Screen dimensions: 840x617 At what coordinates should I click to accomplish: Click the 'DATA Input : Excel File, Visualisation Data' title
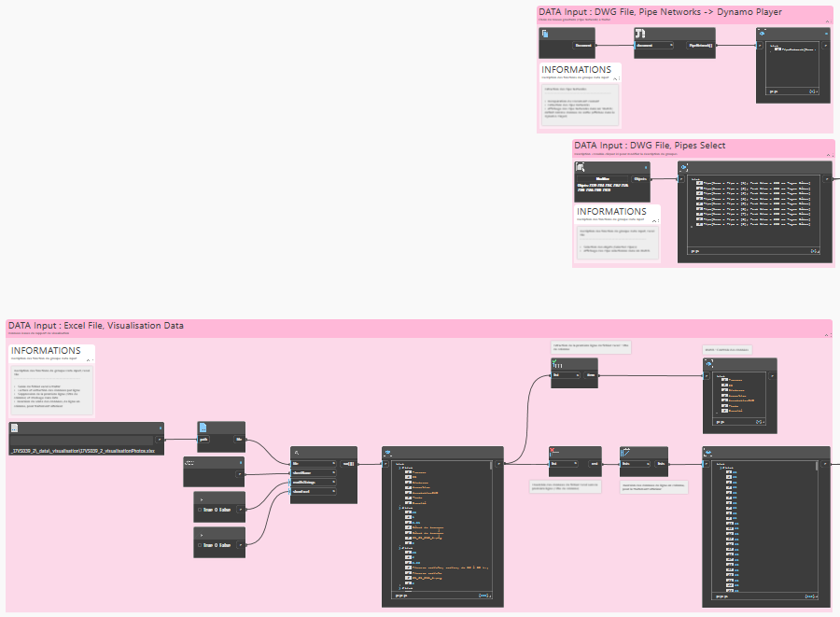[96, 325]
